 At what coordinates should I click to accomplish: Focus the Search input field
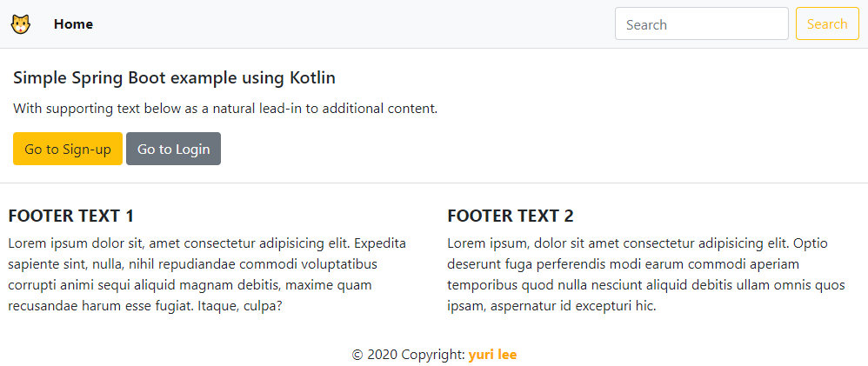[x=701, y=23]
